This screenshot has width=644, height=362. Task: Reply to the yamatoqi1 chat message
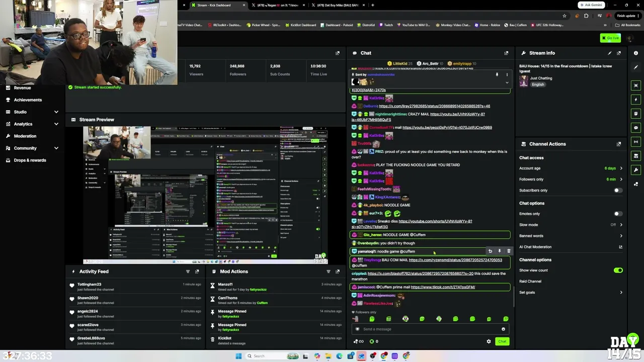(x=490, y=251)
